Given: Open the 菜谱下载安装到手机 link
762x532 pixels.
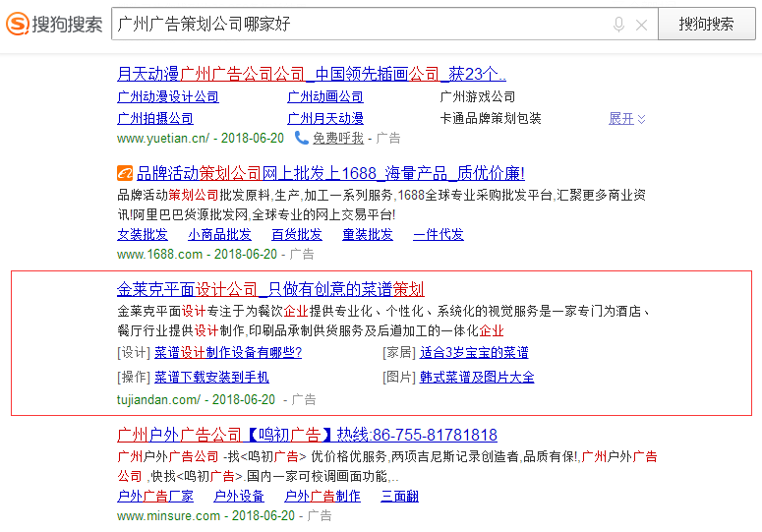Looking at the screenshot, I should [x=211, y=377].
